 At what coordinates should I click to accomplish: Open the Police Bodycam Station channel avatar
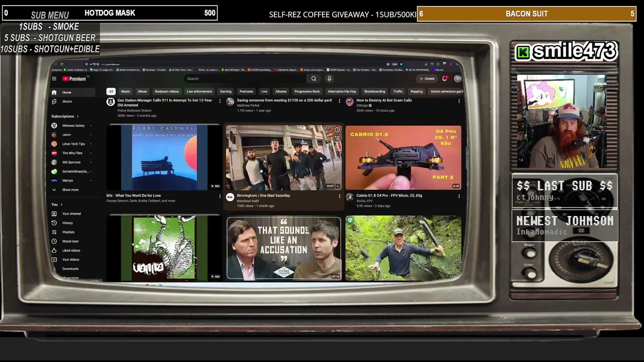110,102
